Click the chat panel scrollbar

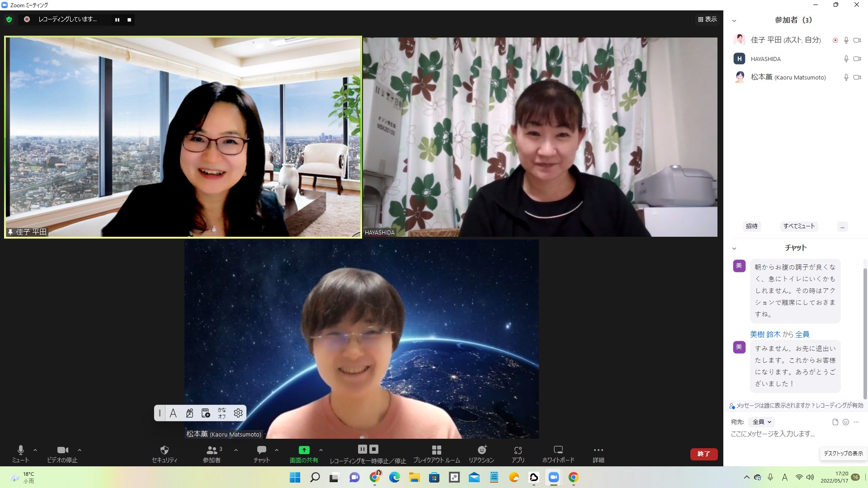click(x=865, y=333)
